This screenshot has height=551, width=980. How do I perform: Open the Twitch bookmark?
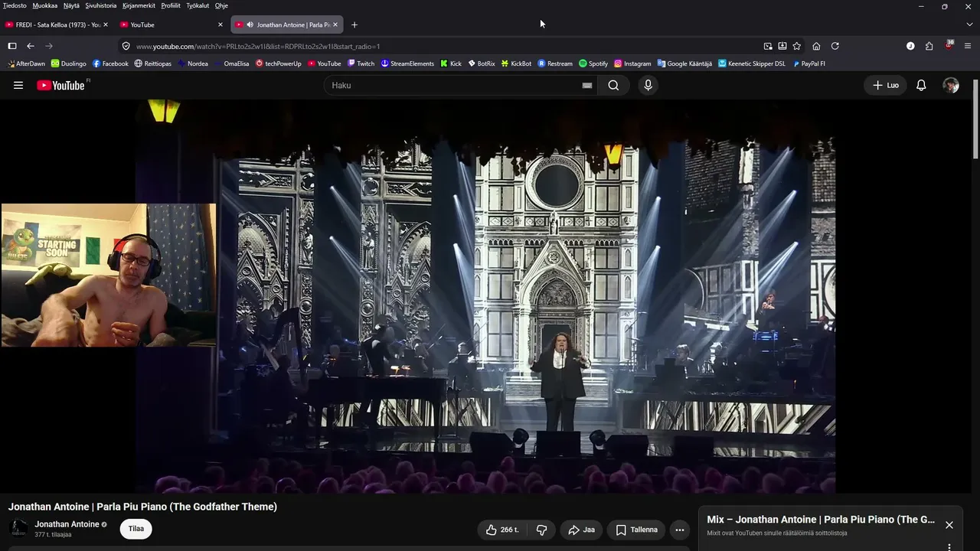[x=361, y=64]
